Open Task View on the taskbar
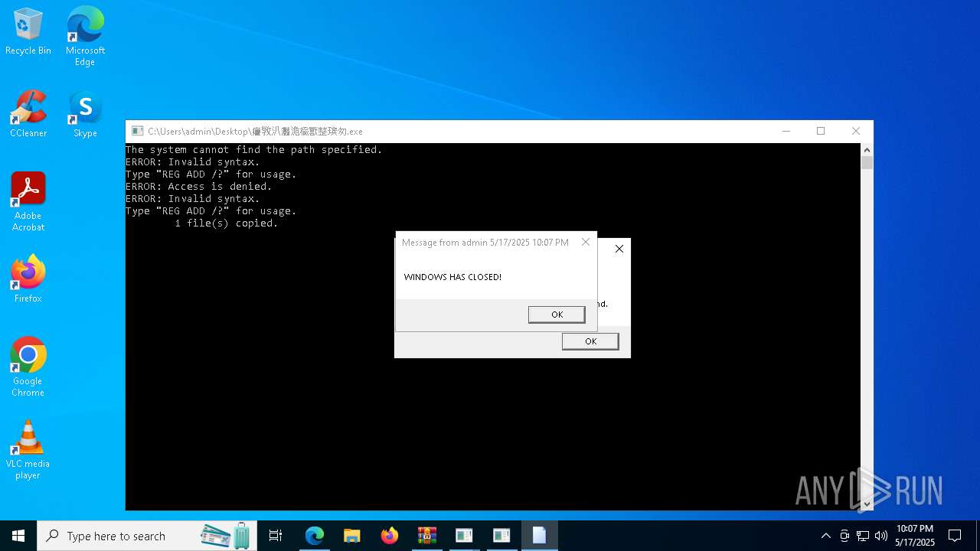 pos(276,536)
